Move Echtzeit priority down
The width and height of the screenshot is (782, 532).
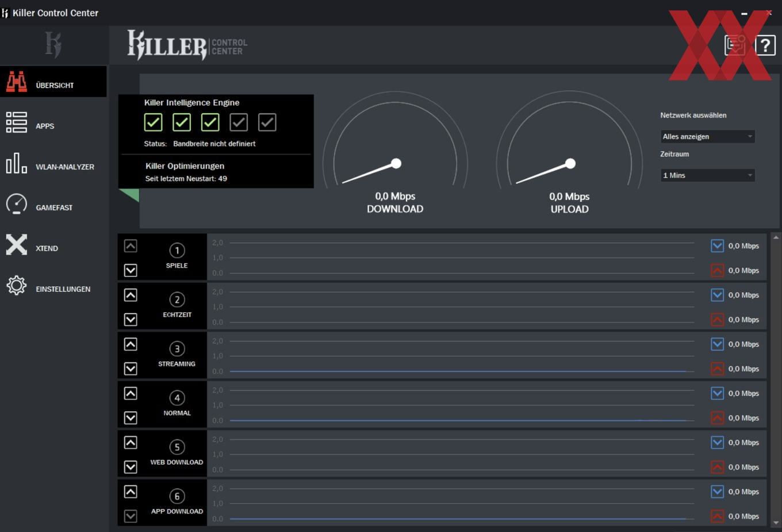[131, 319]
